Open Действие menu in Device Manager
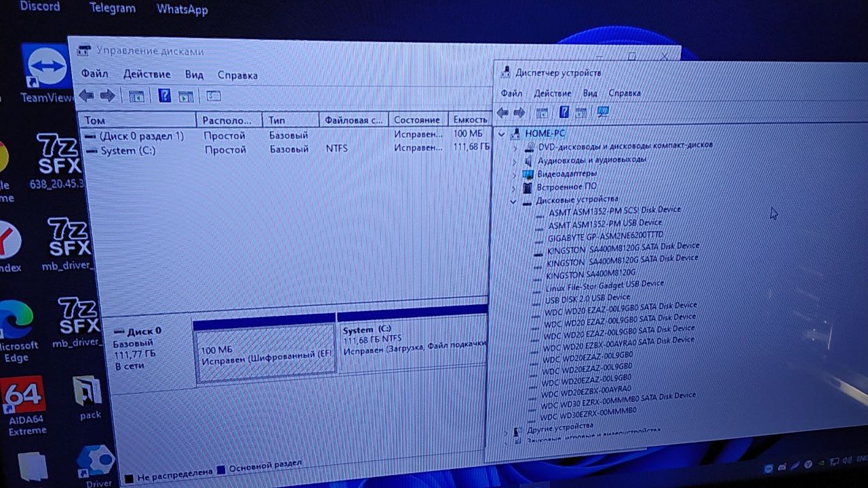 tap(553, 93)
